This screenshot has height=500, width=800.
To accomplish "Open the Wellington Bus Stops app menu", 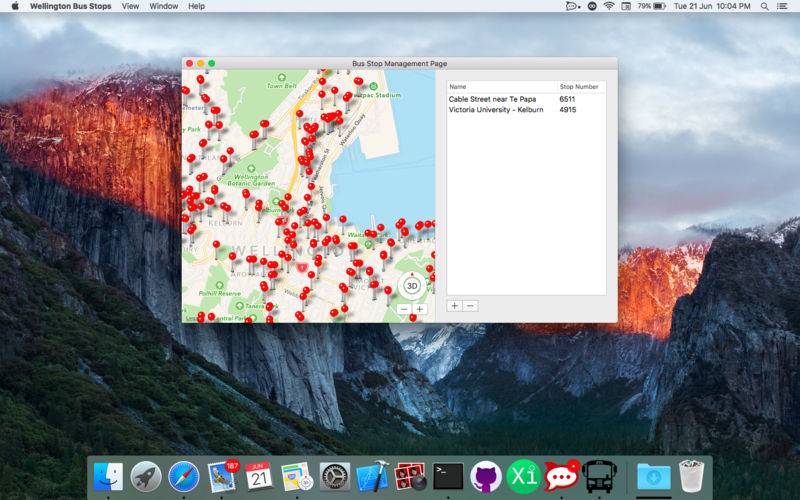I will click(x=69, y=6).
